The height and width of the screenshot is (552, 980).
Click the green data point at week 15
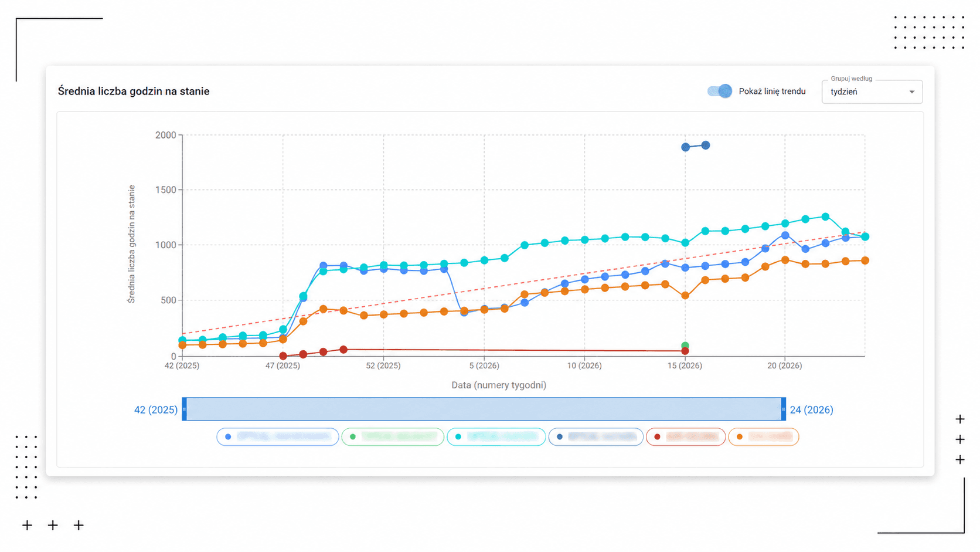(x=685, y=346)
